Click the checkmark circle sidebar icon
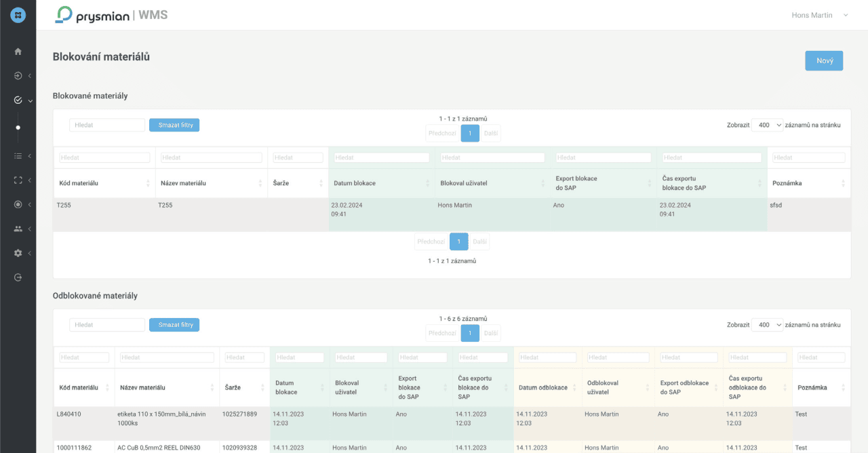Viewport: 868px width, 453px height. point(18,100)
